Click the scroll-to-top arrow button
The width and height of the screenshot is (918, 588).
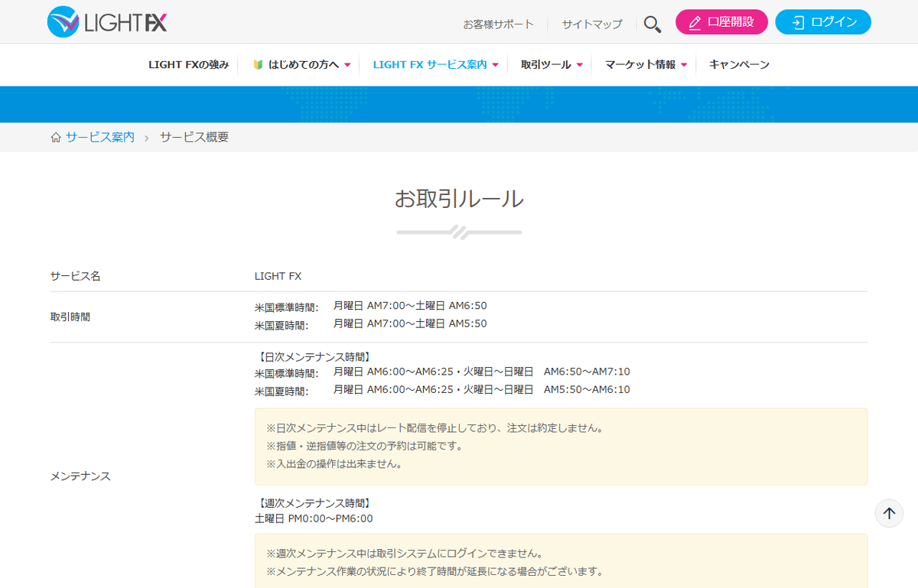click(x=889, y=514)
